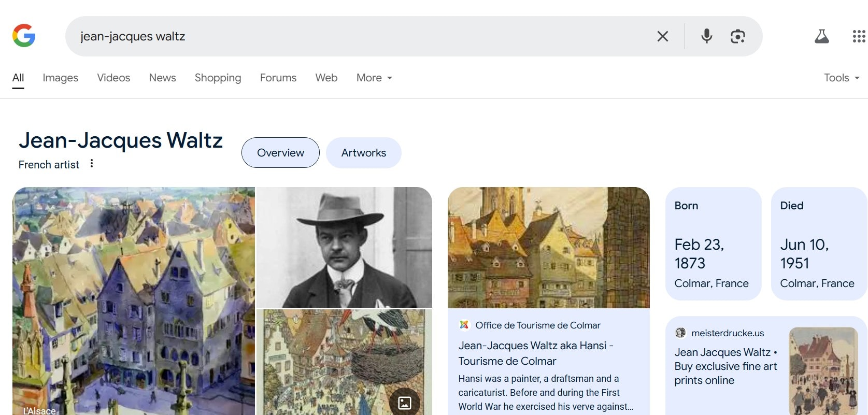Viewport: 868px width, 415px height.
Task: Open three-dot options beside French artist
Action: click(x=92, y=164)
